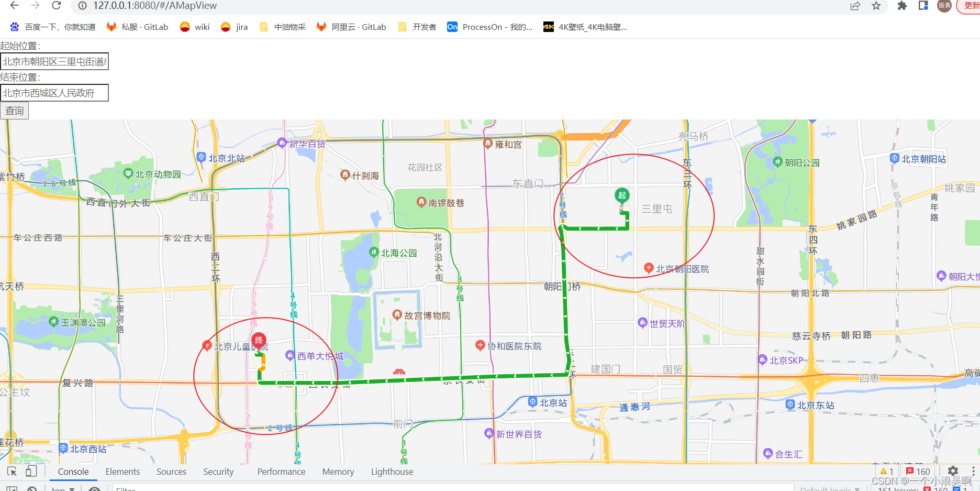Click the 新世界百货 shopping icon
Screen dimensions: 980x491
pos(489,433)
